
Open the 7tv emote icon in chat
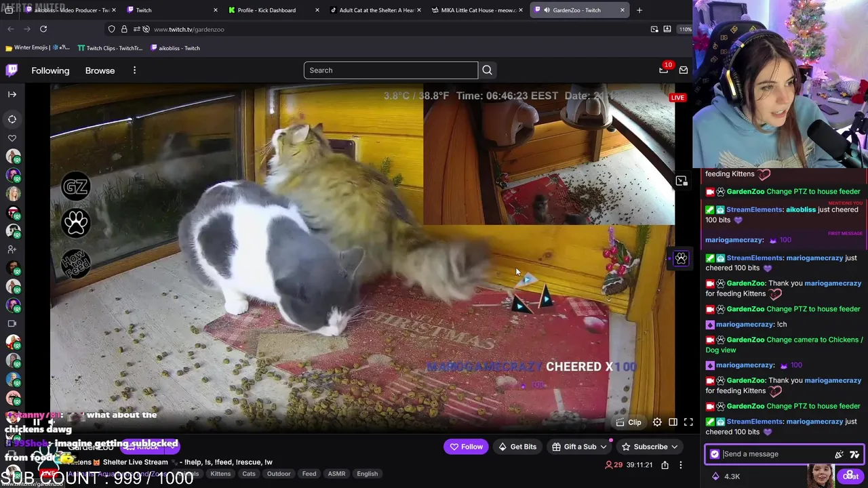pos(854,454)
